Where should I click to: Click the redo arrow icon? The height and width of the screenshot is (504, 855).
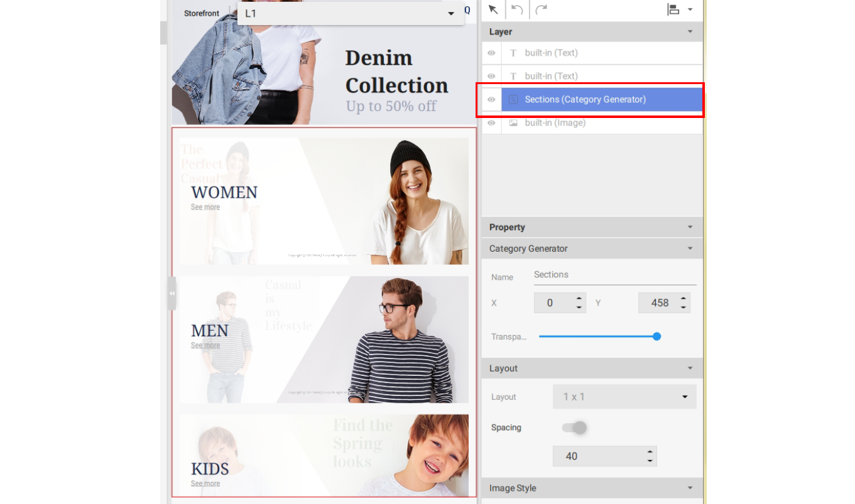[541, 9]
